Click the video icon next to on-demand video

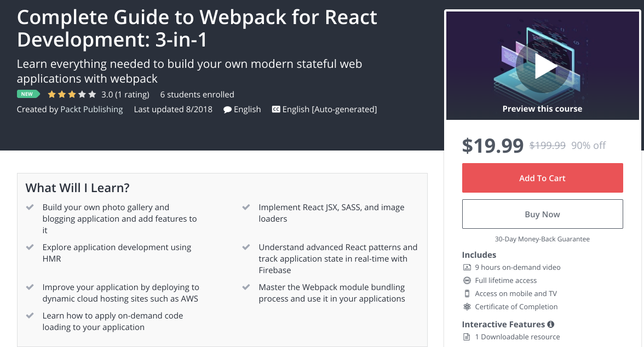pos(467,267)
